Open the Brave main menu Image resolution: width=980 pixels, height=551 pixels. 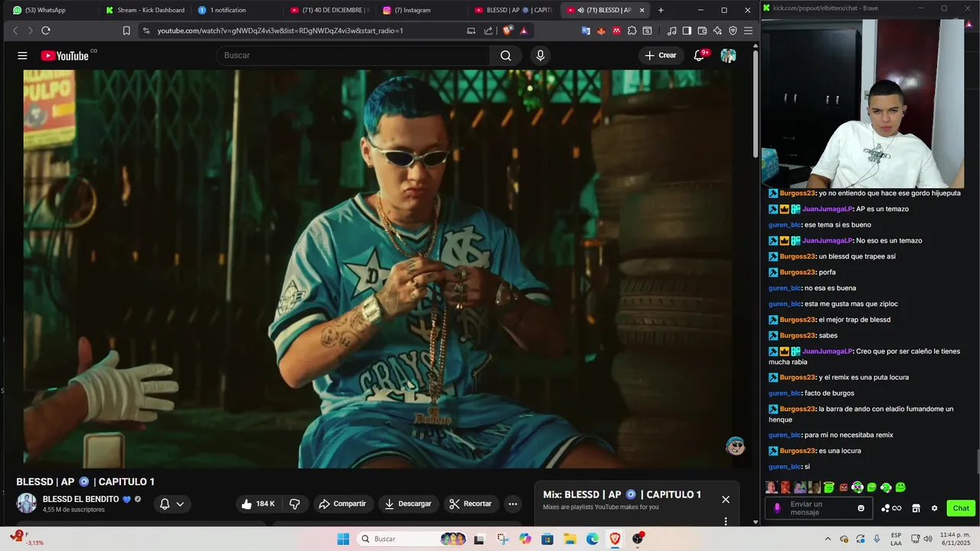(748, 31)
